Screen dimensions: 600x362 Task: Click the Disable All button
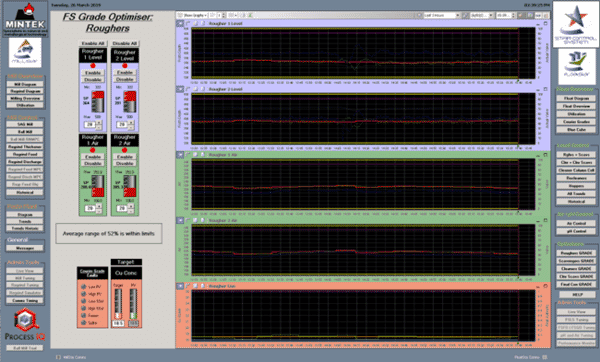pyautogui.click(x=124, y=43)
